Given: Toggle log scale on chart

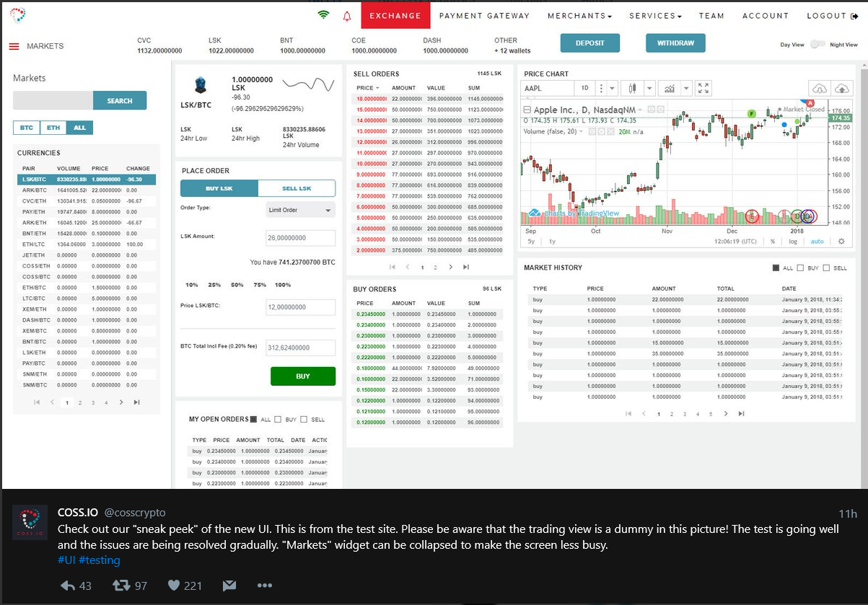Looking at the screenshot, I should [x=793, y=242].
